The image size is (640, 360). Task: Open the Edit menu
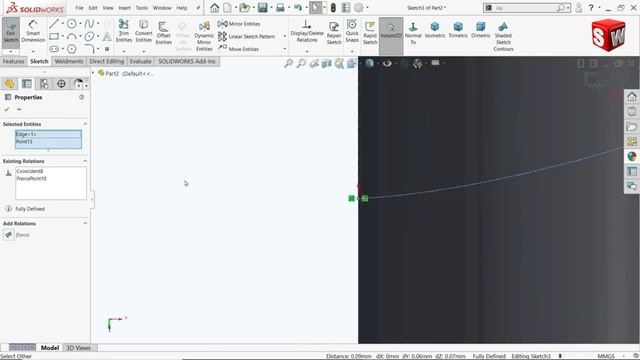pyautogui.click(x=93, y=8)
